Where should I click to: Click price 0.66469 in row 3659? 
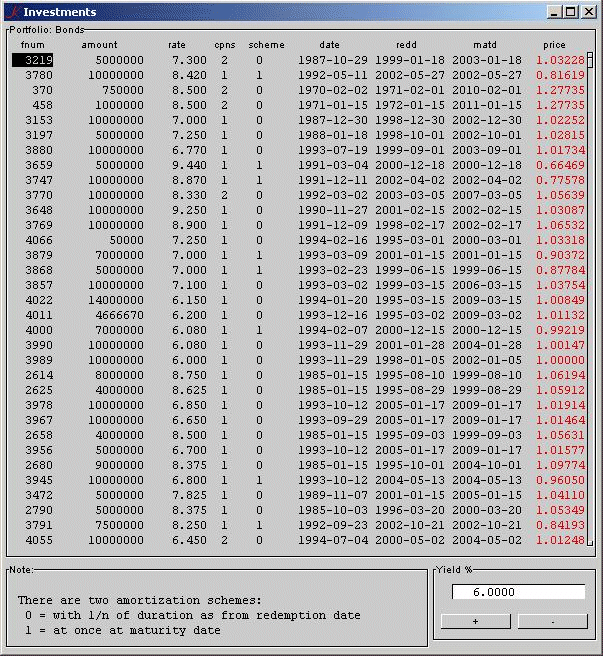point(560,165)
